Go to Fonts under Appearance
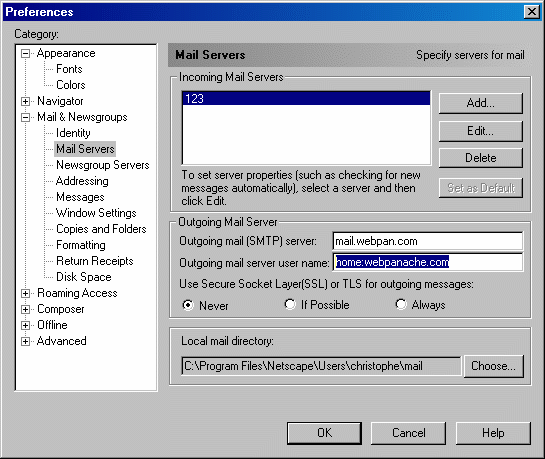Image resolution: width=545 pixels, height=459 pixels. tap(69, 69)
